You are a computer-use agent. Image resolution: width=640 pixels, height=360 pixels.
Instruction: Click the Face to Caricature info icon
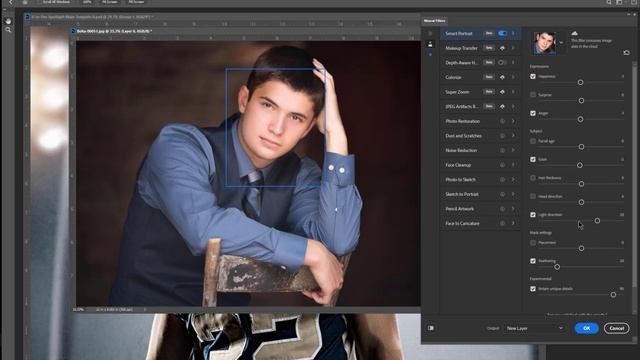tap(502, 224)
